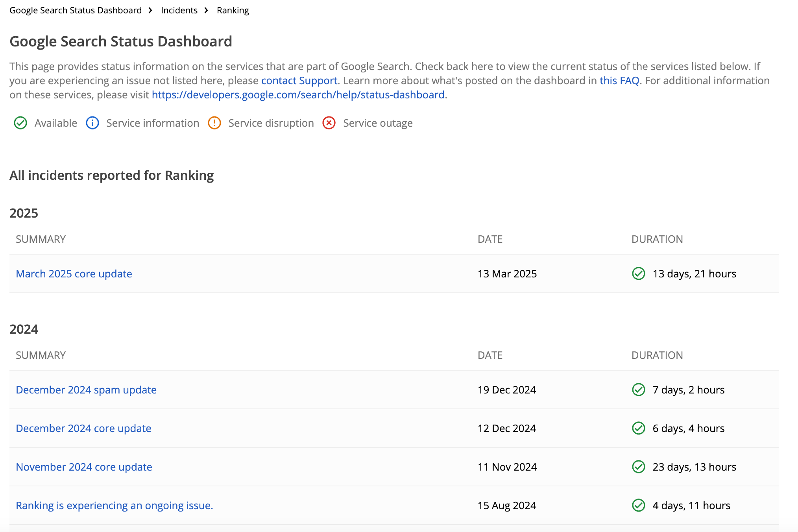The height and width of the screenshot is (532, 798).
Task: Go to Incidents breadcrumb
Action: tap(179, 10)
